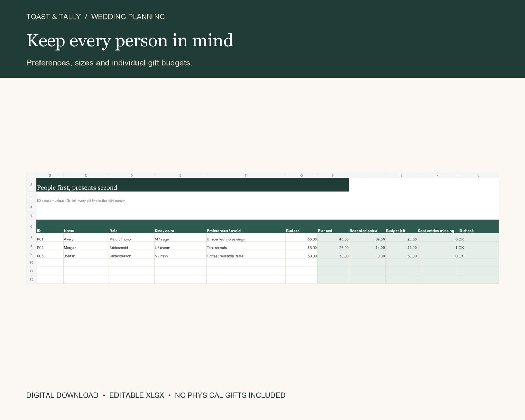Select cell with ID P02
Viewport: 525px width, 420px height.
tap(50, 246)
